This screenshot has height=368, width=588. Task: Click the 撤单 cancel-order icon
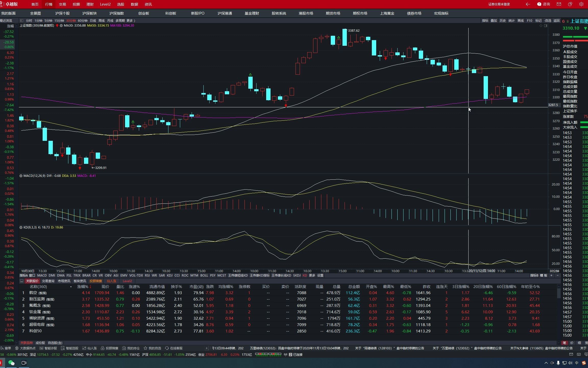coord(6,348)
